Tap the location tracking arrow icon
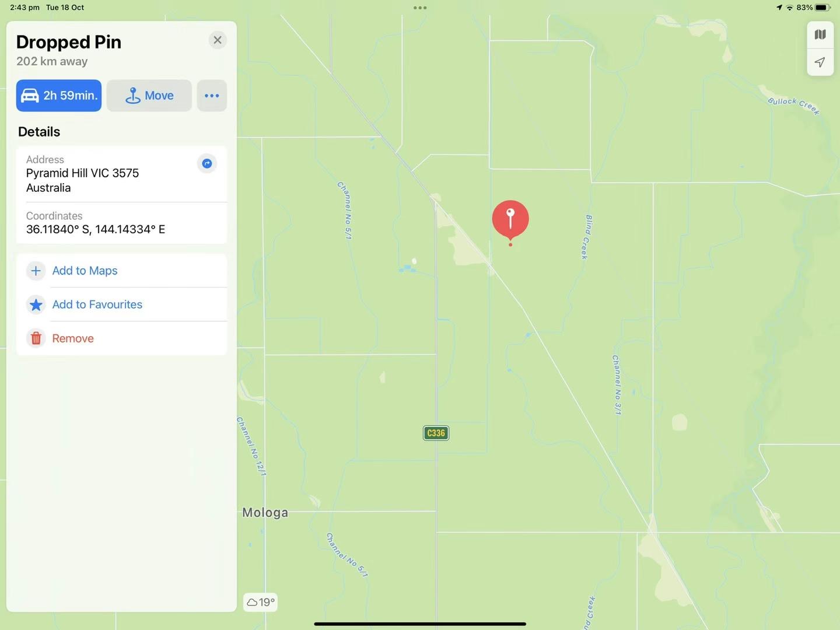The image size is (840, 630). tap(820, 62)
